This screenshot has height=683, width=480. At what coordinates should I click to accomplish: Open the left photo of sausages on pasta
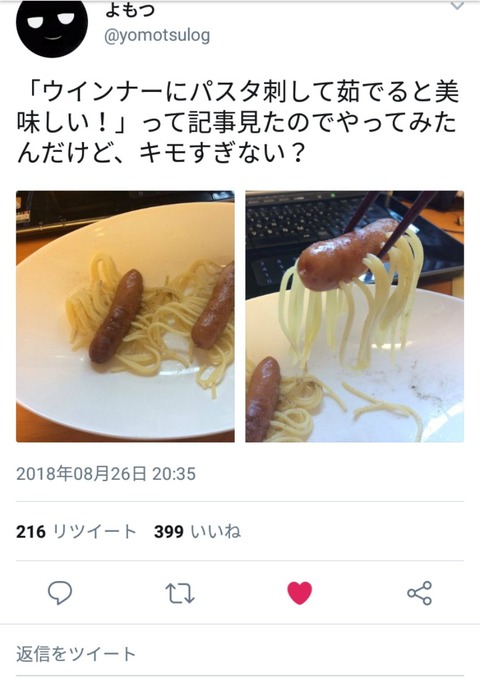click(x=125, y=316)
